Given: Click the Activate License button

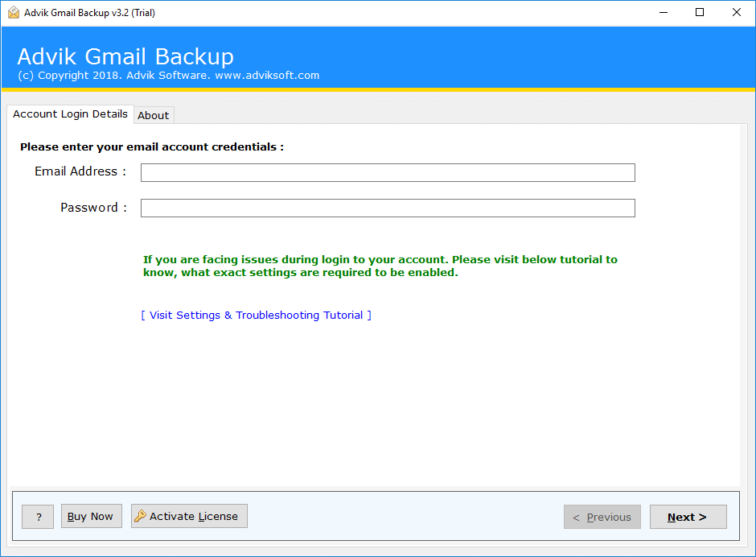Looking at the screenshot, I should tap(189, 516).
